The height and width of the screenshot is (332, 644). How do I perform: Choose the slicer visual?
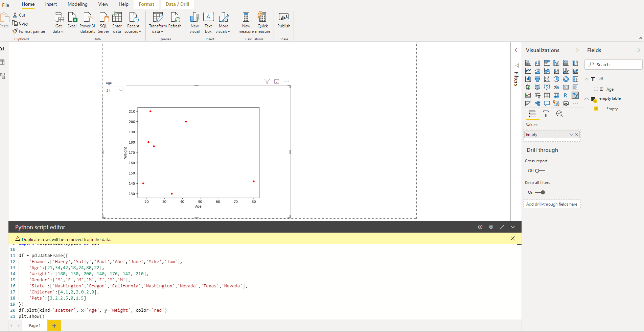(537, 95)
